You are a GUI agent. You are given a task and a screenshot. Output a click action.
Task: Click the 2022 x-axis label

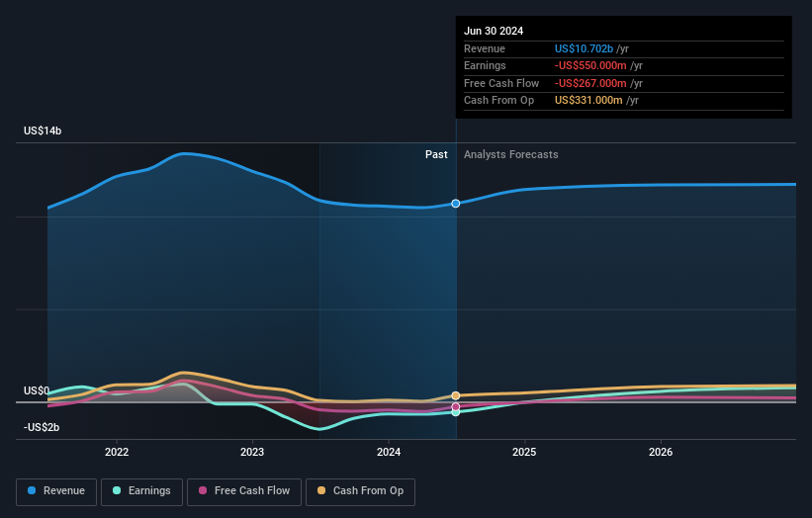[117, 452]
